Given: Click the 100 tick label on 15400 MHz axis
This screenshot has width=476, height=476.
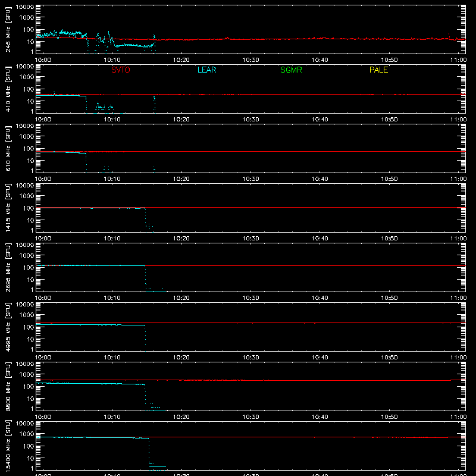Looking at the screenshot, I should (x=29, y=446).
